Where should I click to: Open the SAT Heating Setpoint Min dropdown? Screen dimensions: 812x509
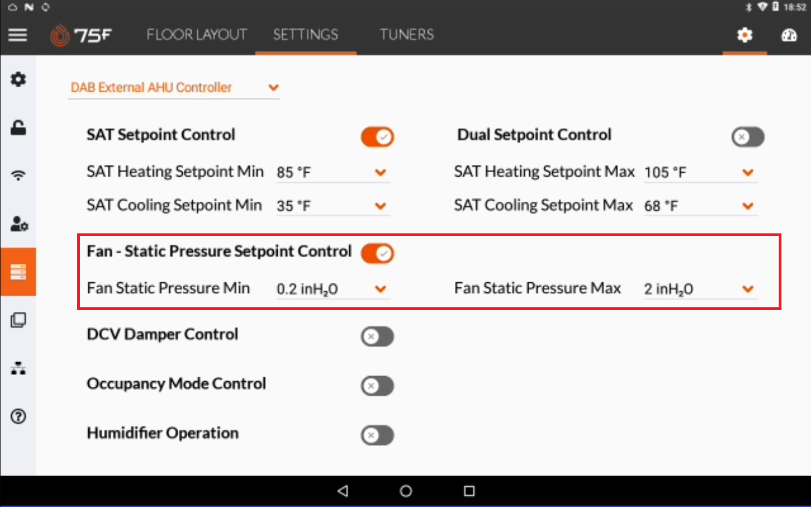[381, 172]
